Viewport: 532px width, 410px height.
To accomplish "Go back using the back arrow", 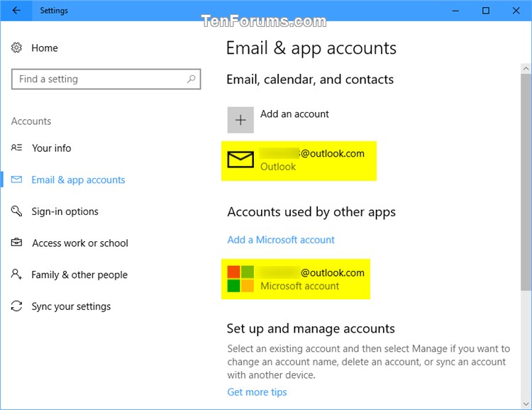I will 16,11.
